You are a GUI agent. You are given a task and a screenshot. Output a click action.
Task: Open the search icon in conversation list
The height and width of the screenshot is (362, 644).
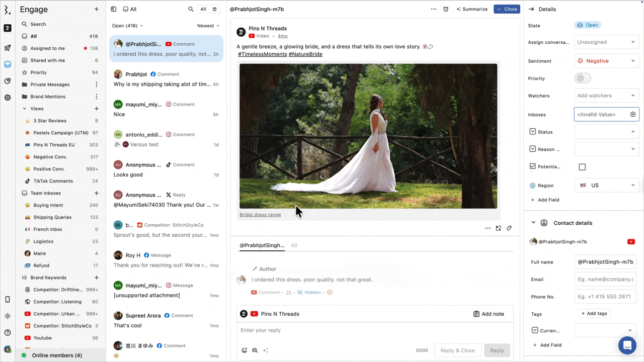[191, 9]
